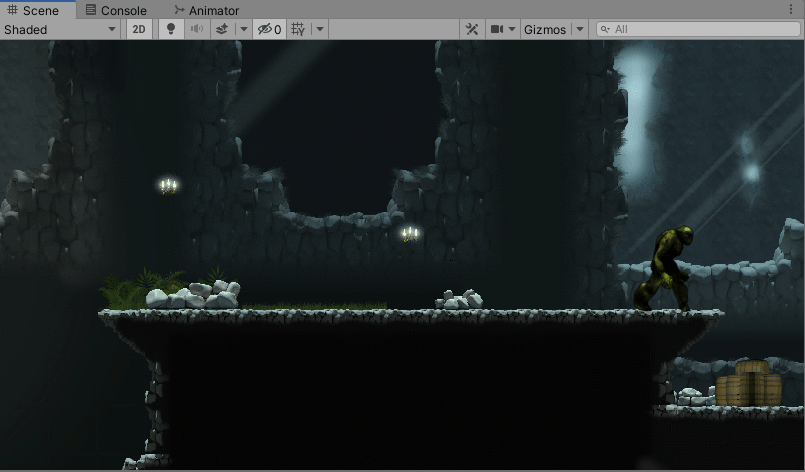The height and width of the screenshot is (472, 805).
Task: Open the Console tab
Action: 116,10
